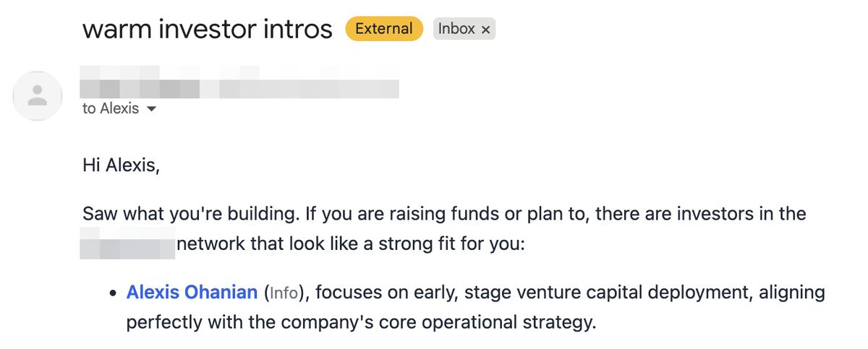Screen dimensions: 868x349
Task: Expand recipient details arrow beside "to Alexis"
Action: (x=152, y=110)
